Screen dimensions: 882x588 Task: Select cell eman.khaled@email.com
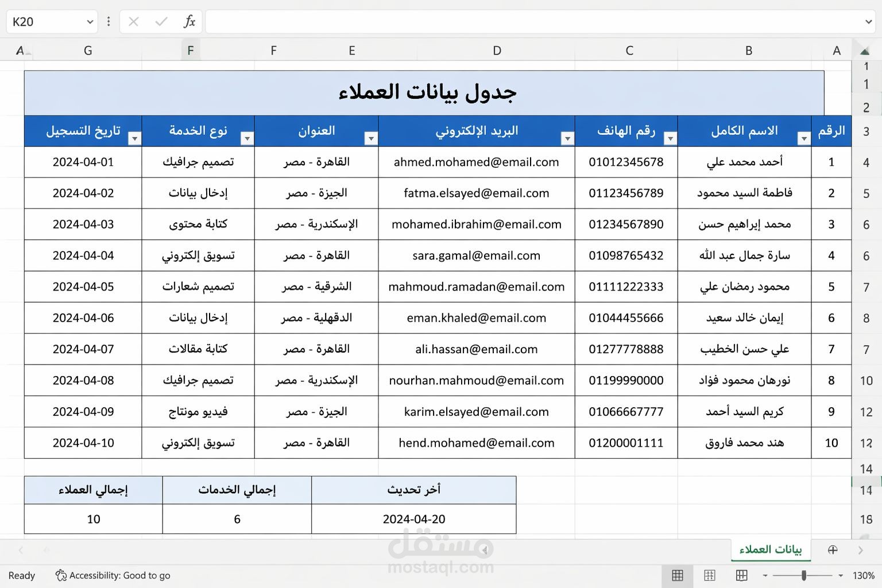click(477, 318)
